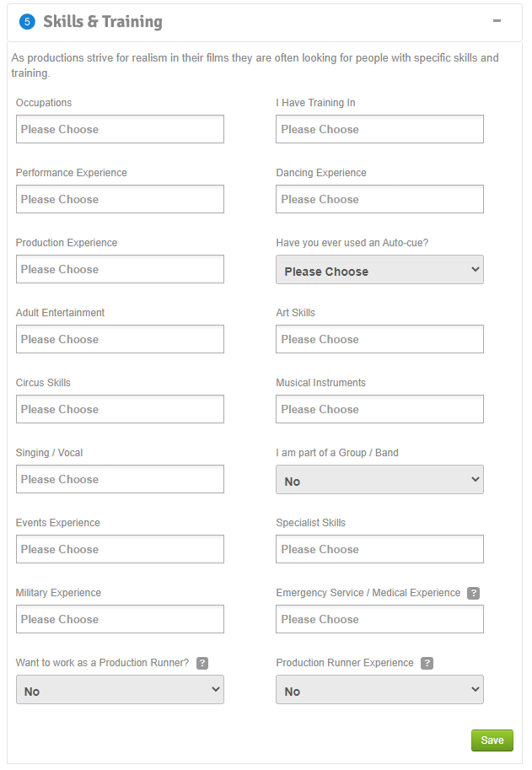The width and height of the screenshot is (532, 770).
Task: Click help icon beside Production Runner Experience
Action: [427, 663]
